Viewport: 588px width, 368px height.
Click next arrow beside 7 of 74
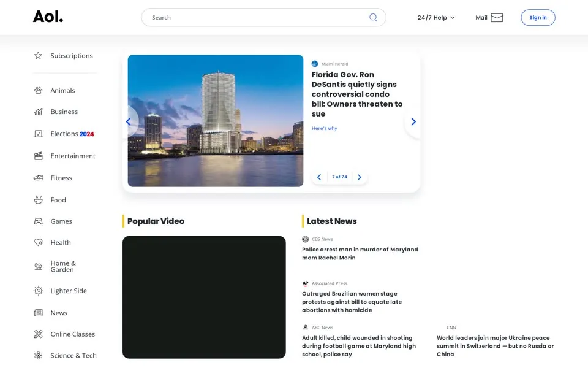pyautogui.click(x=360, y=177)
